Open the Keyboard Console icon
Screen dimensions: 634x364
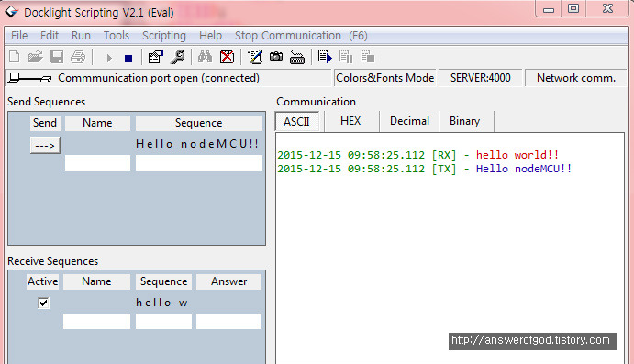pyautogui.click(x=297, y=58)
